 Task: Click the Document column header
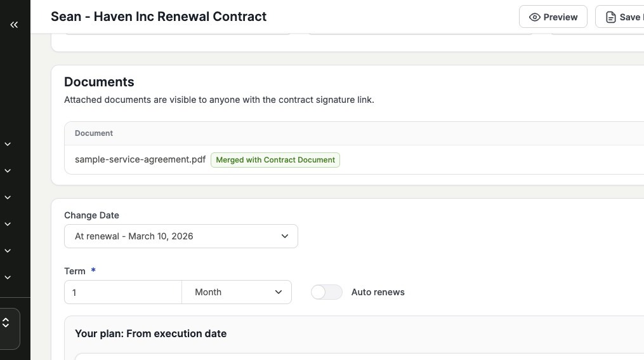coord(94,133)
